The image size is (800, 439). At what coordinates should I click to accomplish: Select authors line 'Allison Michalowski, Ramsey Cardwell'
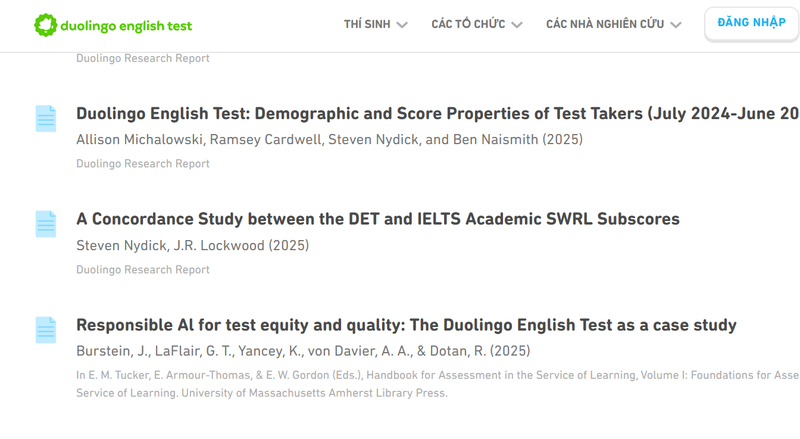[330, 139]
